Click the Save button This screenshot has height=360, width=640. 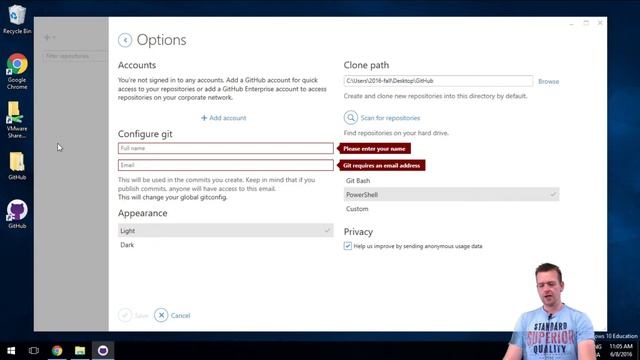tap(133, 315)
